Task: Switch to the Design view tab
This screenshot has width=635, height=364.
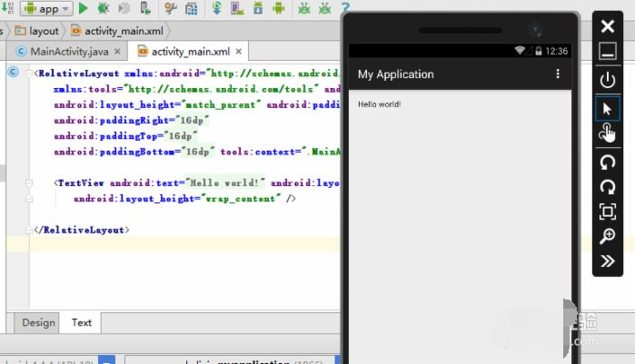Action: point(38,322)
